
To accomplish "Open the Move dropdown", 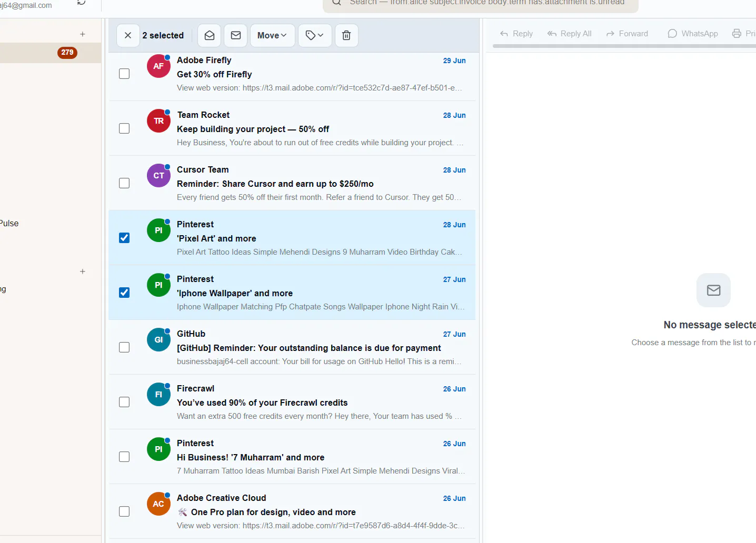I will point(272,35).
